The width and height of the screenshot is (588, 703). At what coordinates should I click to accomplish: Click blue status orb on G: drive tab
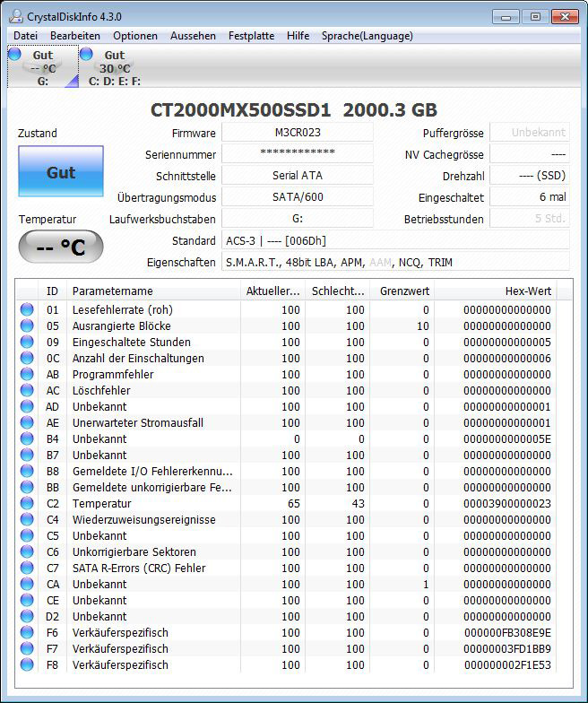pyautogui.click(x=14, y=54)
